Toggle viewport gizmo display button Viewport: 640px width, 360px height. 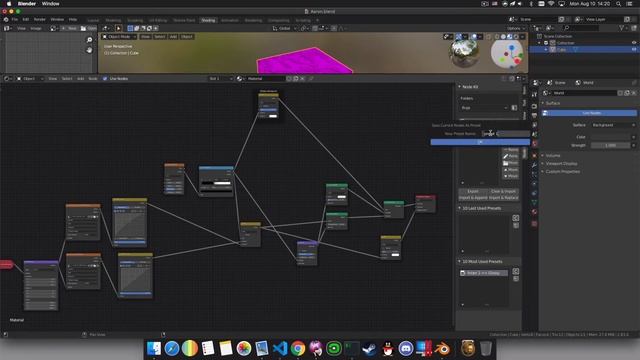coord(459,37)
